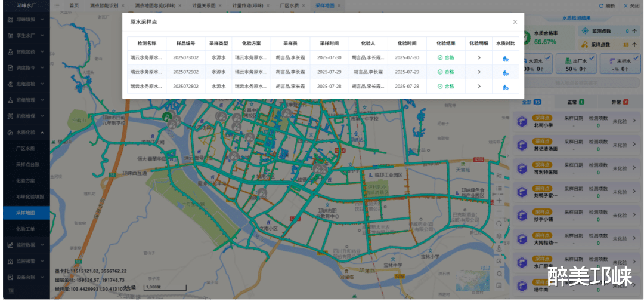644x301 pixels.
Task: Open 采样点台账 in the sidebar submenu
Action: tap(26, 164)
